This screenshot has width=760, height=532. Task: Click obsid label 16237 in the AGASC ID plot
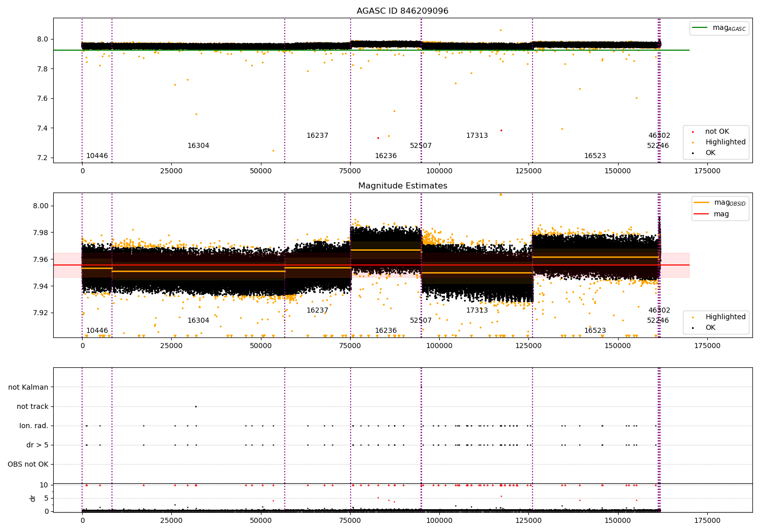(x=317, y=136)
